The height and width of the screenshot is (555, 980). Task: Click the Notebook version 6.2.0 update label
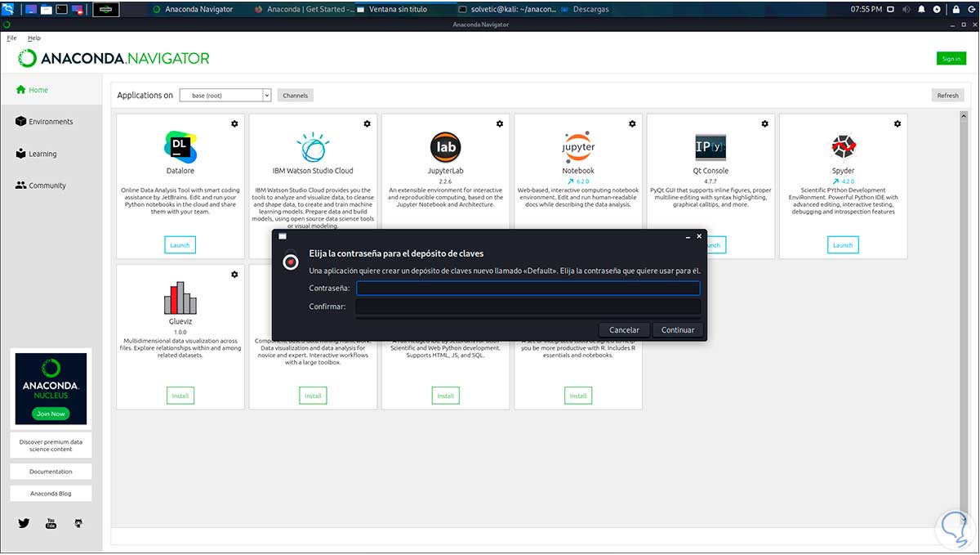pos(578,181)
